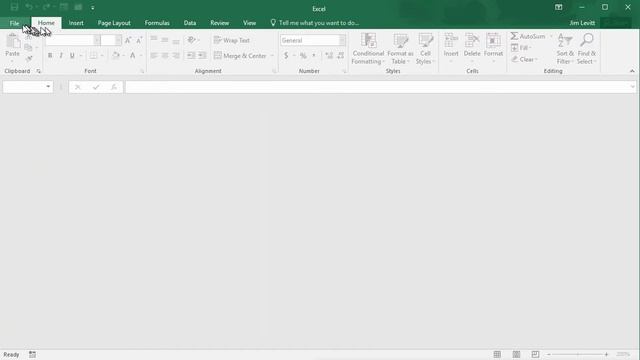Screen dimensions: 640x360
Task: Click the Insert cells icon
Action: (451, 41)
